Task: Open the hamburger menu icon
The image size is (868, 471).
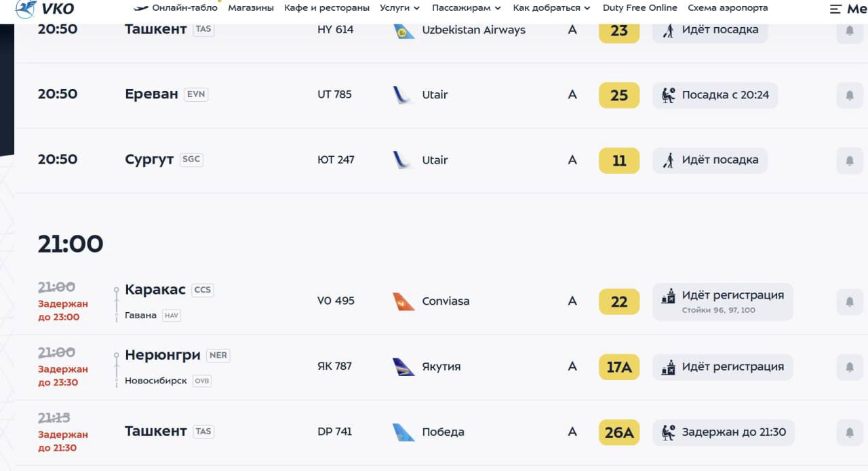Action: click(x=835, y=9)
